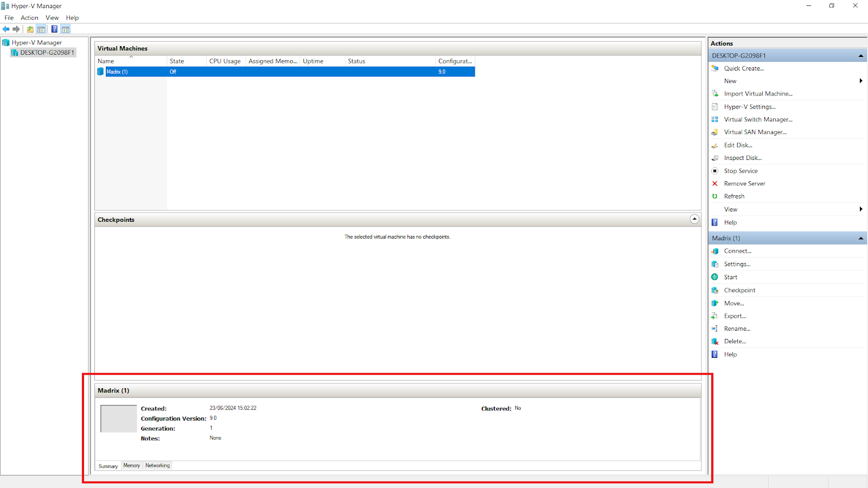
Task: Toggle the Show/Hide Action Pane button
Action: pyautogui.click(x=66, y=29)
